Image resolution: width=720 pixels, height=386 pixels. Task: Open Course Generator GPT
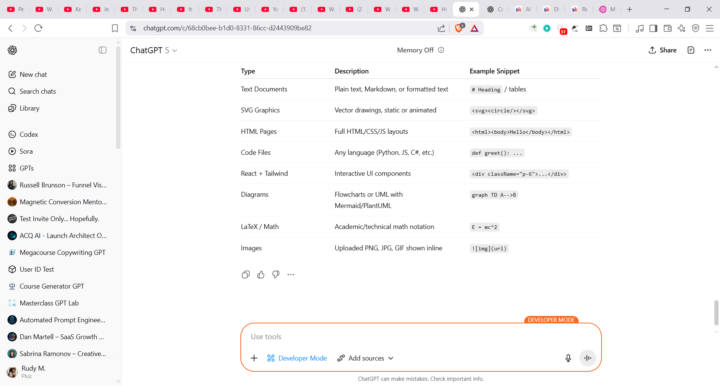[46, 286]
